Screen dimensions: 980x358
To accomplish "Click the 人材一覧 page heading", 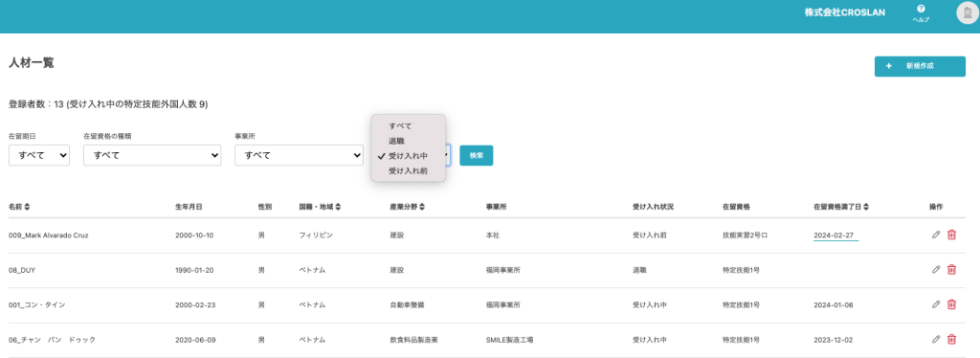I will [x=32, y=62].
